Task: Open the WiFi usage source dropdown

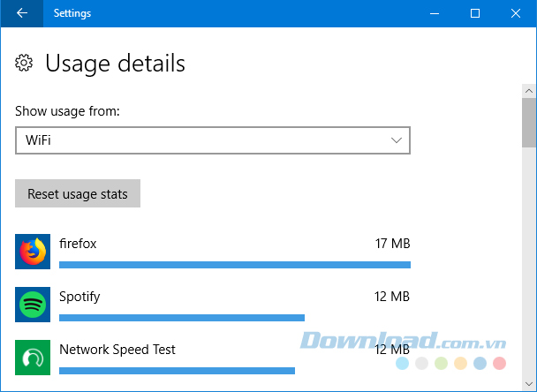Action: (x=213, y=140)
